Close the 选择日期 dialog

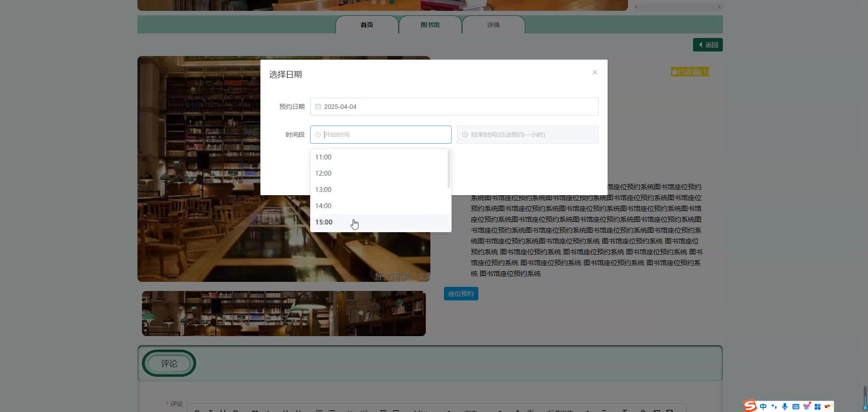tap(595, 72)
